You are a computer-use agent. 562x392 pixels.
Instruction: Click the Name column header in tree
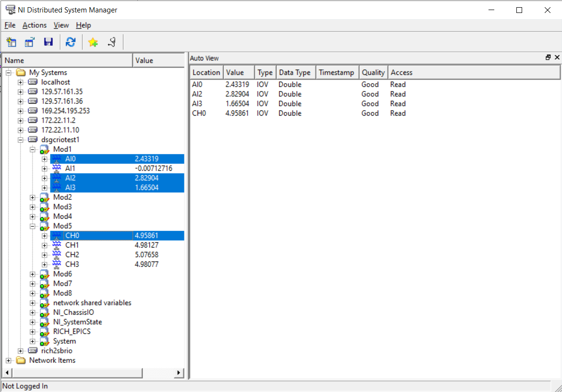click(68, 60)
